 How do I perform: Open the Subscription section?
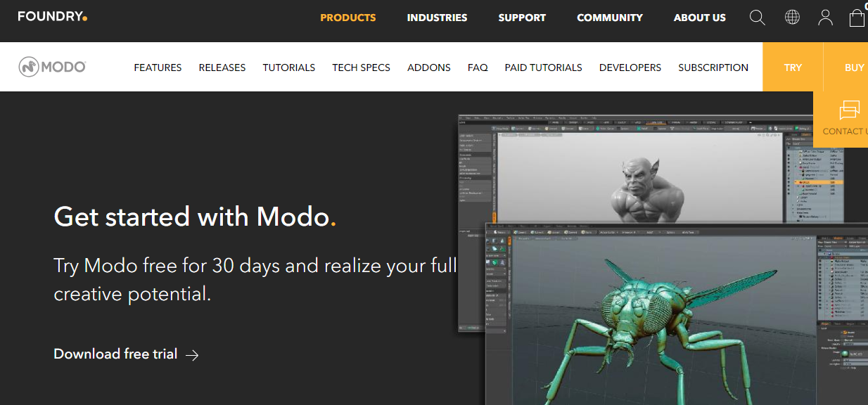(x=713, y=67)
